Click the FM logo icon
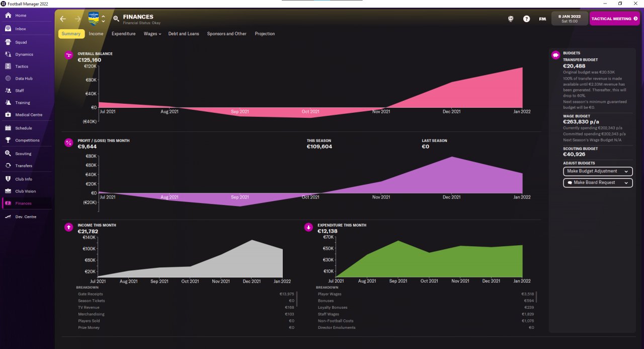The width and height of the screenshot is (644, 349). [x=542, y=19]
